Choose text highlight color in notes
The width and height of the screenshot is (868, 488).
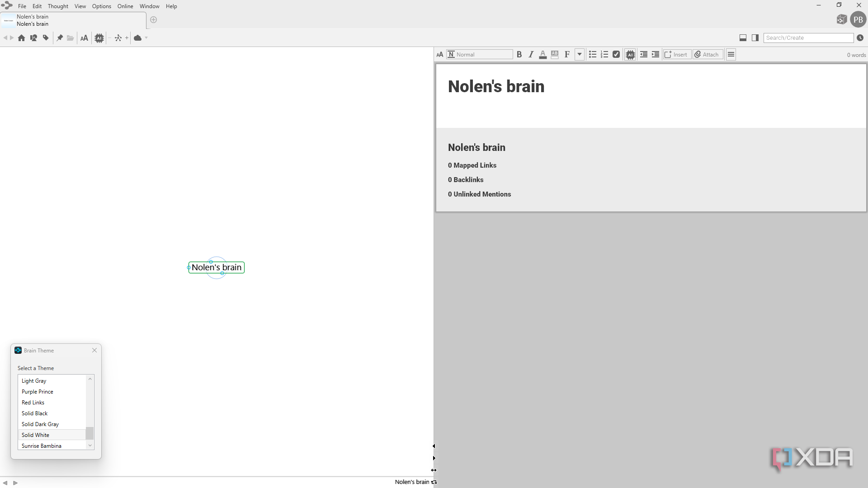coord(555,55)
